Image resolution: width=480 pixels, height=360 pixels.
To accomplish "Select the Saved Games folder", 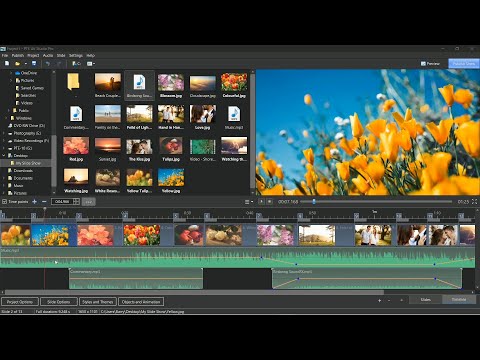I will (29, 88).
